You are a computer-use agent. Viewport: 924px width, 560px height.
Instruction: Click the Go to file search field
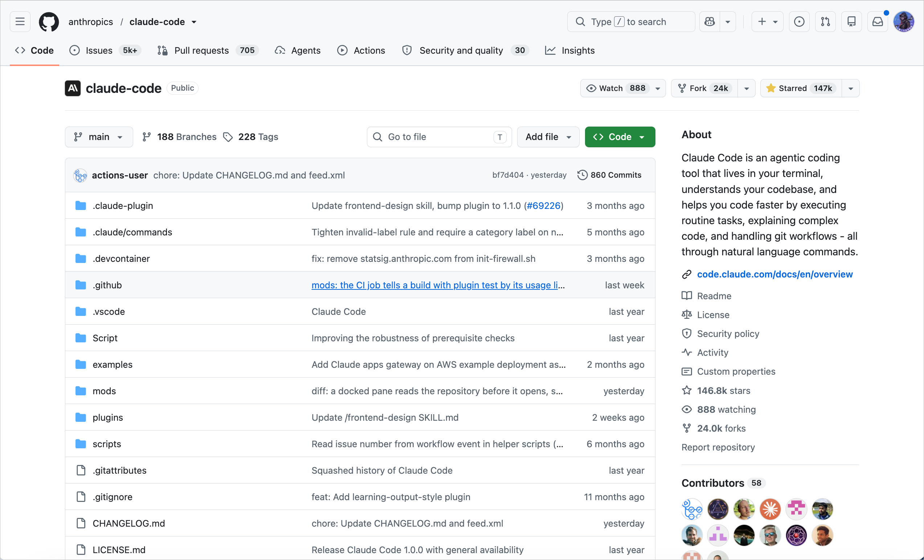(439, 137)
